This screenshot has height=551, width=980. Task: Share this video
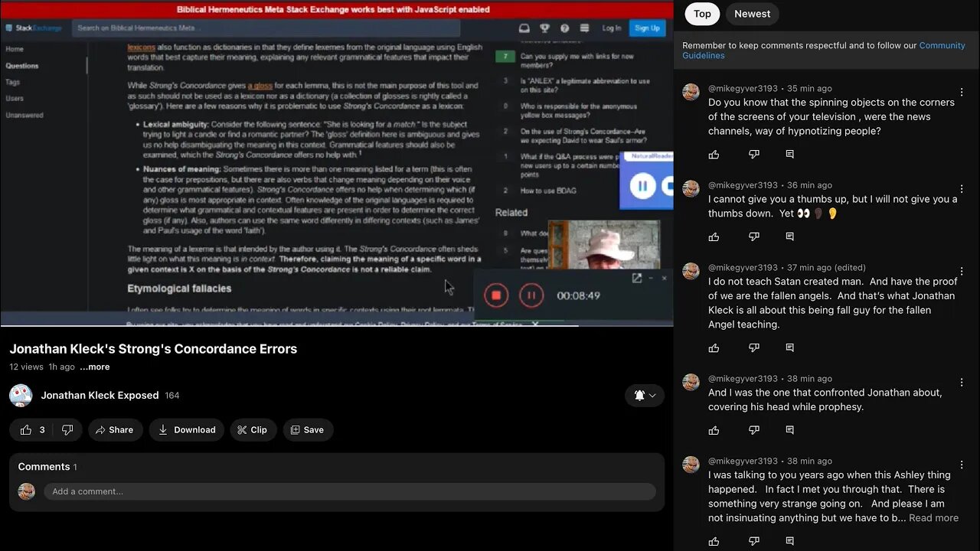114,430
